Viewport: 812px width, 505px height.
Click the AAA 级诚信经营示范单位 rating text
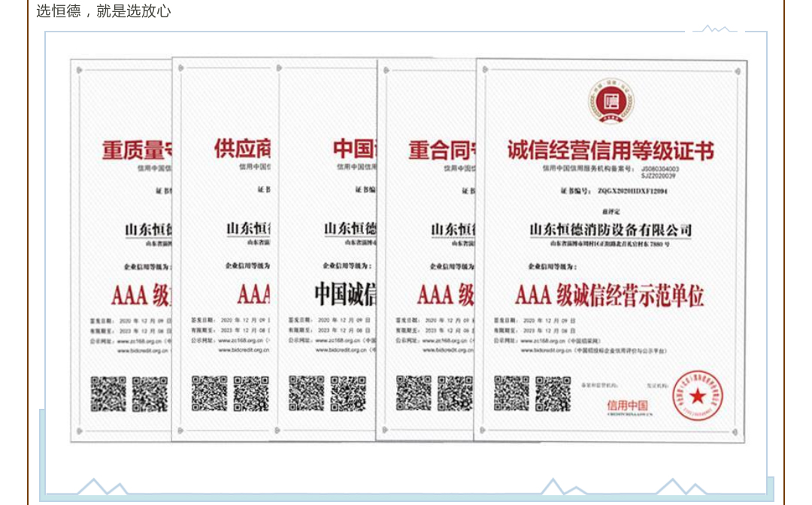click(x=610, y=295)
